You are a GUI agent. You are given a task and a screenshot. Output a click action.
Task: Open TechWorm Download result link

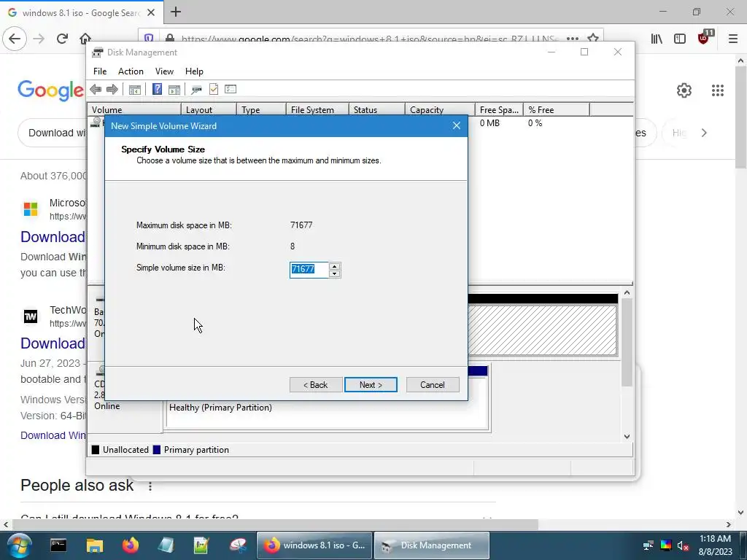[53, 343]
